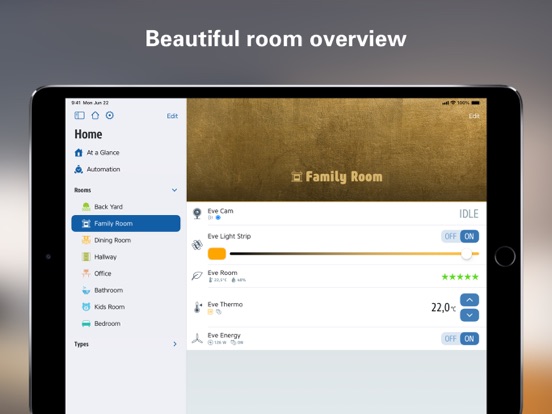Switch Eve Energy to OFF
Viewport: 552px width, 414px height.
pyautogui.click(x=450, y=339)
